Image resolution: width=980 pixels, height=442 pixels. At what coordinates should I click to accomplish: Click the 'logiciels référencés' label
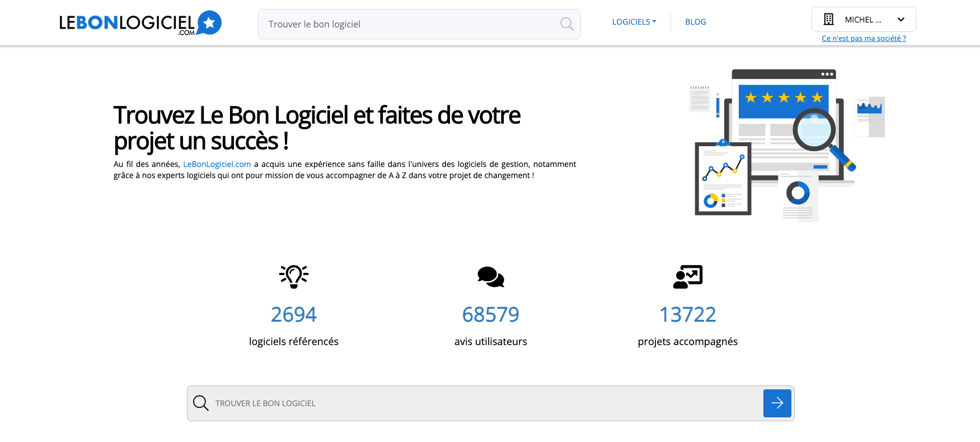click(294, 342)
